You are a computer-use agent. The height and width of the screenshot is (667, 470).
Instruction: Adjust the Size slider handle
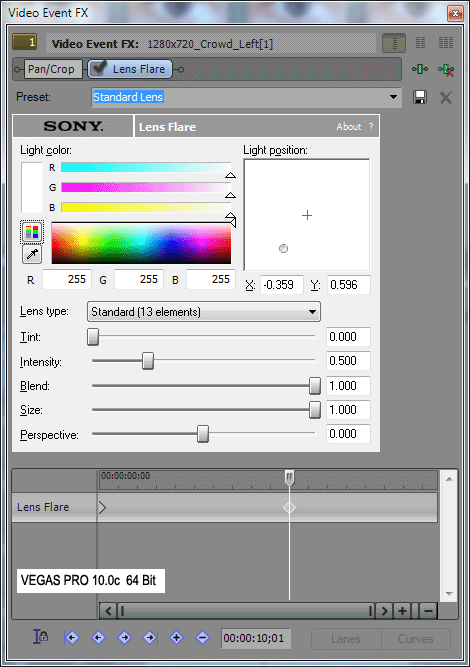tap(315, 410)
